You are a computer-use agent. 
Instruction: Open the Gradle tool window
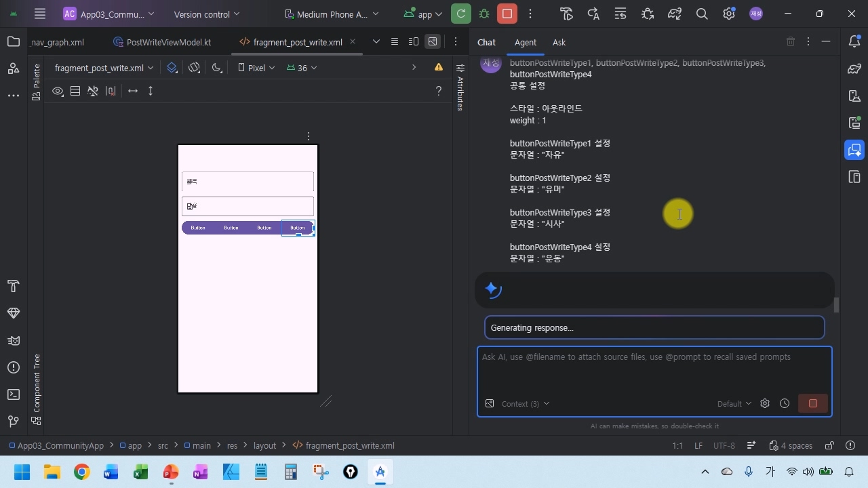[x=854, y=69]
